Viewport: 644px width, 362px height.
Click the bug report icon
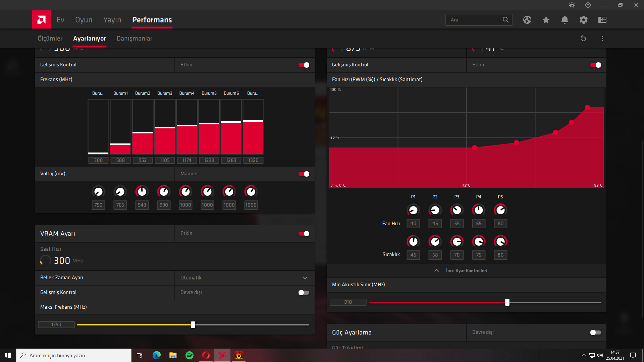tap(572, 5)
